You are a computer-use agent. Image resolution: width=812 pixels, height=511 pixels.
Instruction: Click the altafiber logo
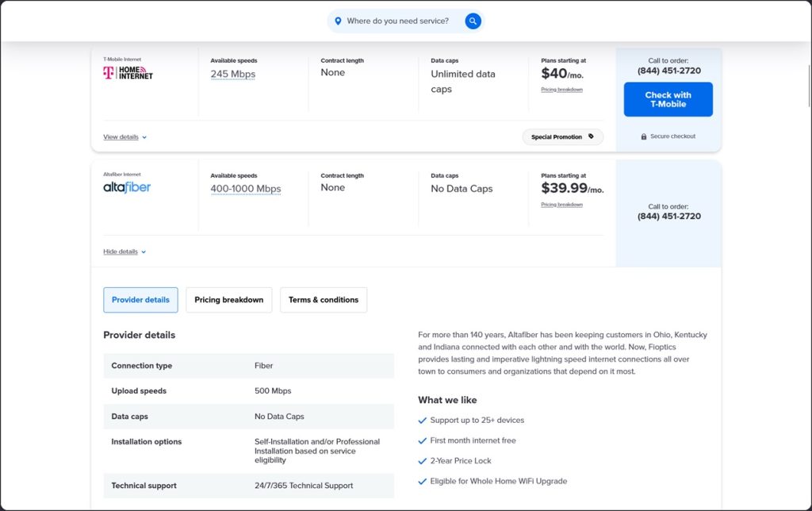(127, 187)
